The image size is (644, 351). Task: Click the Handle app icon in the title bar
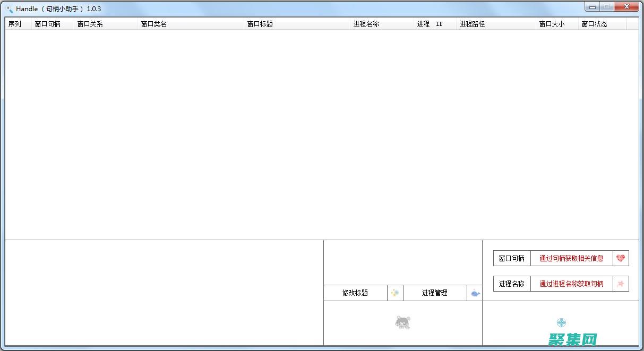tap(8, 8)
